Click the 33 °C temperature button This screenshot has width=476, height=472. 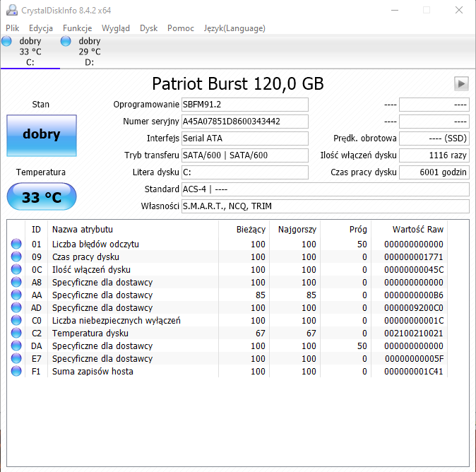[x=42, y=196]
